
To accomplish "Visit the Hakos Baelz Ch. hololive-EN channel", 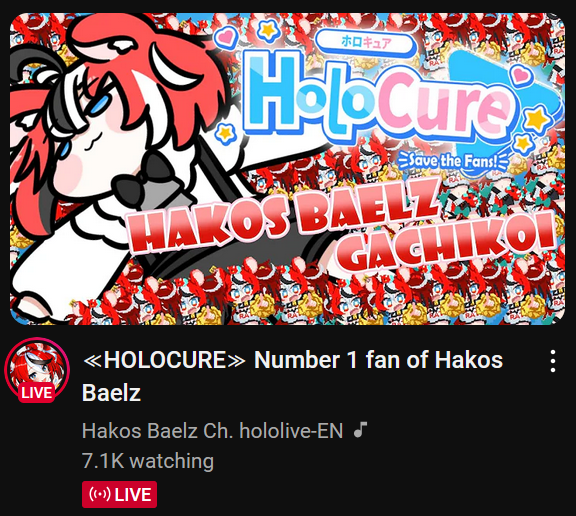I will point(212,430).
